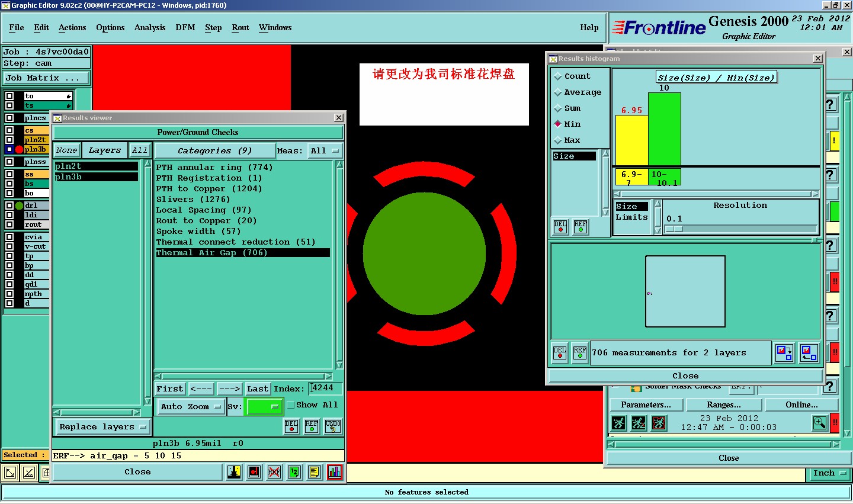Toggle display checkbox for layer rout
Screen dimensions: 853x504
pos(9,224)
